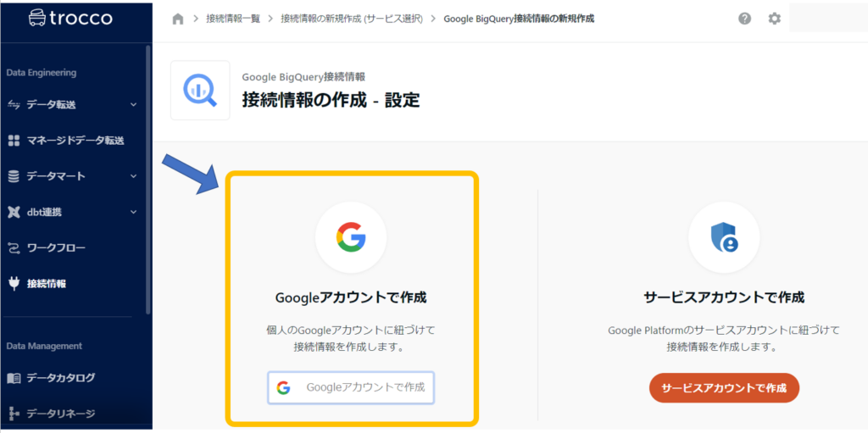Click the trocco logo in sidebar

[x=70, y=18]
